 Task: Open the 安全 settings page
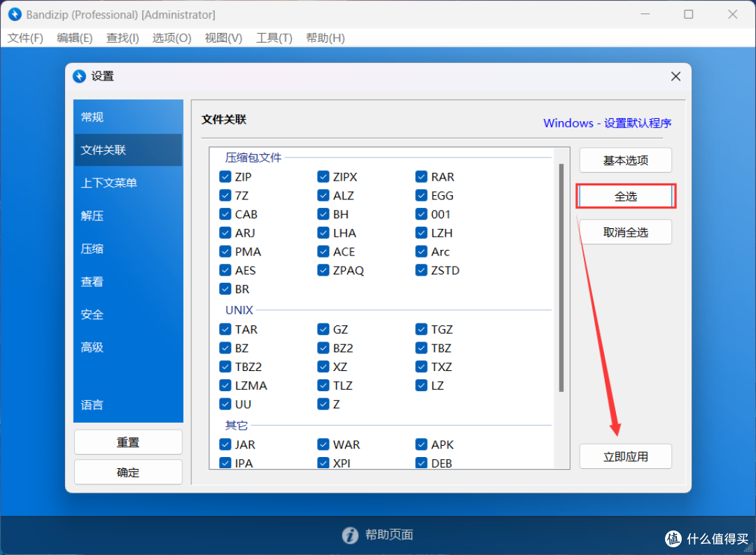(128, 314)
